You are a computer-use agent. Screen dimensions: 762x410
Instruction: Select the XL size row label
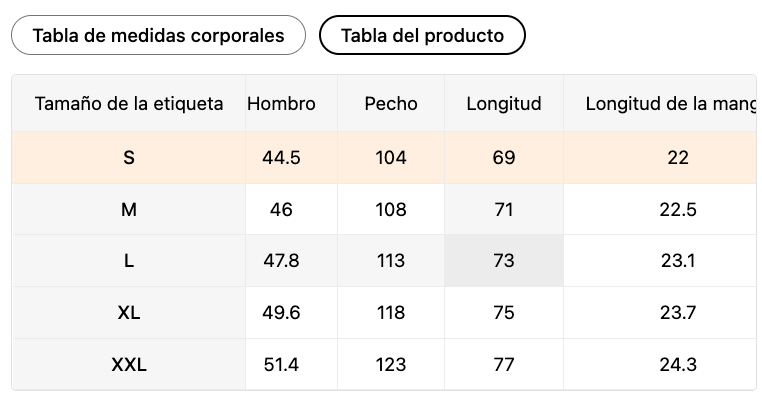tap(129, 313)
